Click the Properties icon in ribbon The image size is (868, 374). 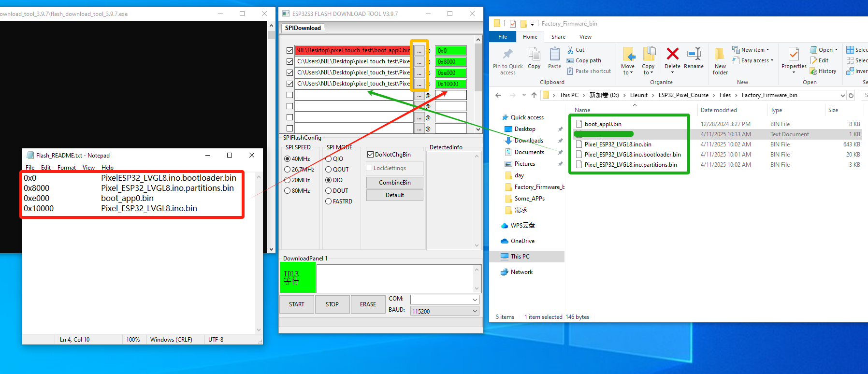pos(794,54)
